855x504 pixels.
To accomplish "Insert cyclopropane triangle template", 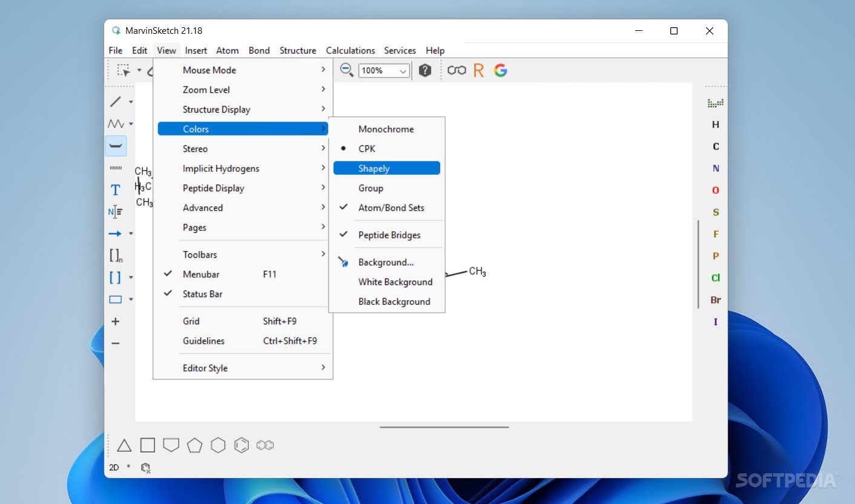I will tap(124, 445).
